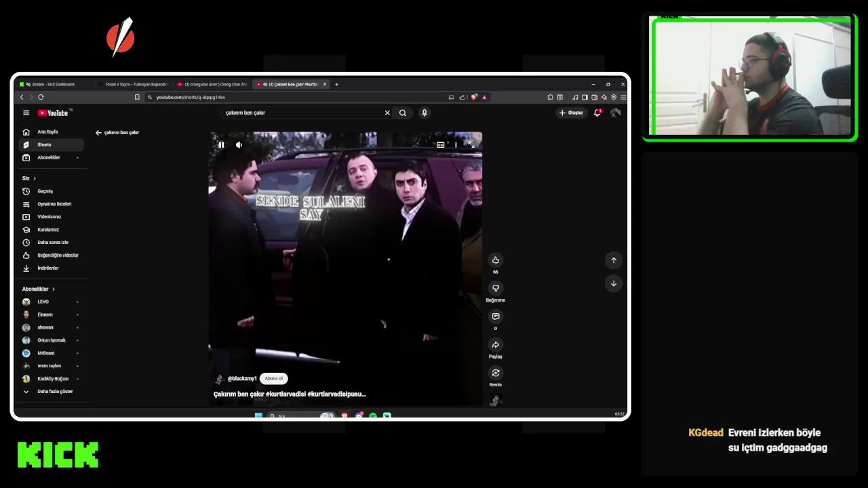Viewport: 868px width, 488px height.
Task: Open the Orkun Işıtmak channel
Action: (x=52, y=340)
